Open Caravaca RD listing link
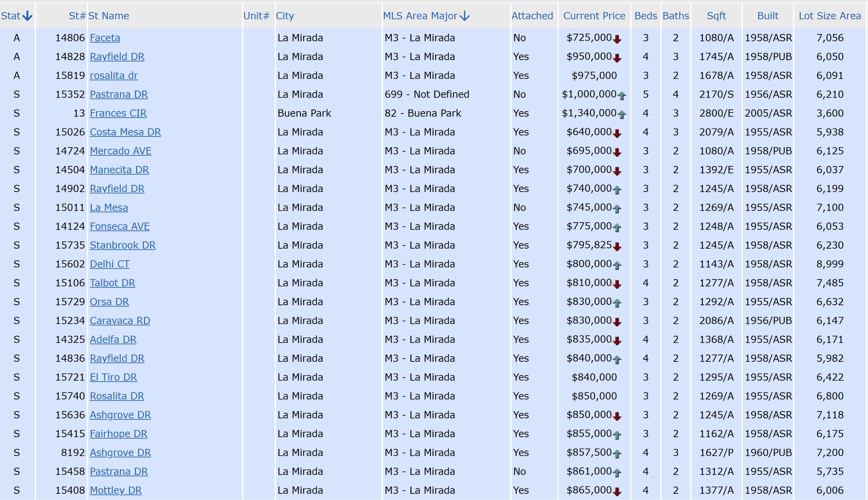 120,320
